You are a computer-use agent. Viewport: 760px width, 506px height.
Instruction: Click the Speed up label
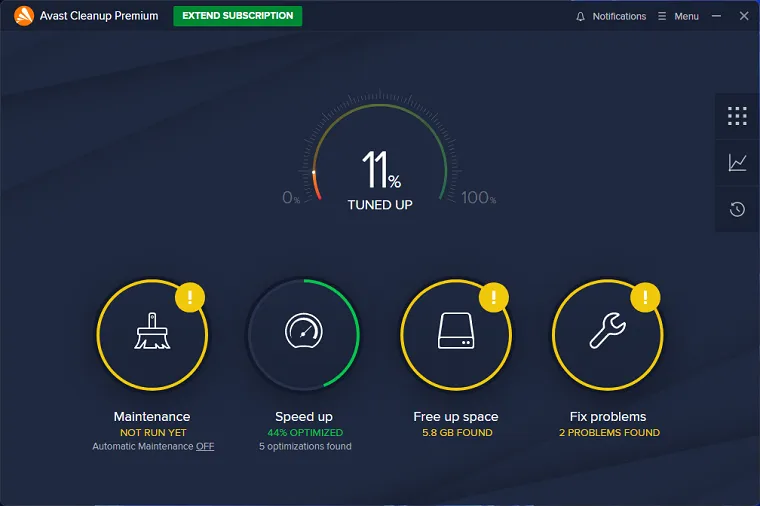tap(304, 417)
